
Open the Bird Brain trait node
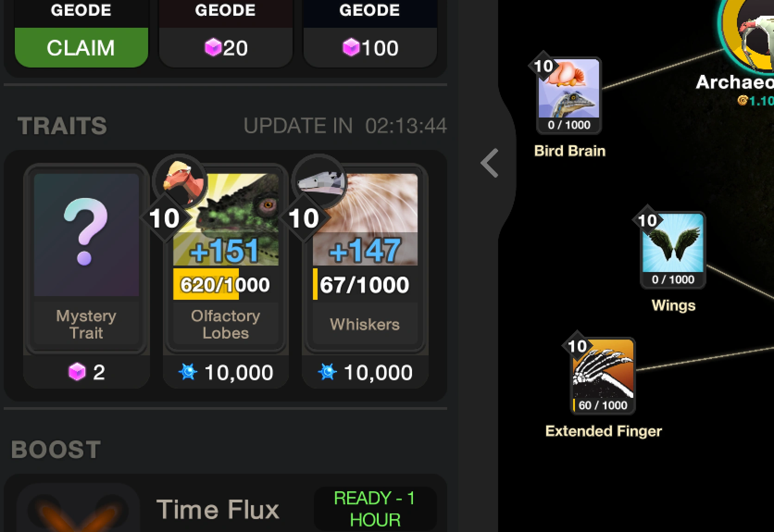(x=569, y=95)
